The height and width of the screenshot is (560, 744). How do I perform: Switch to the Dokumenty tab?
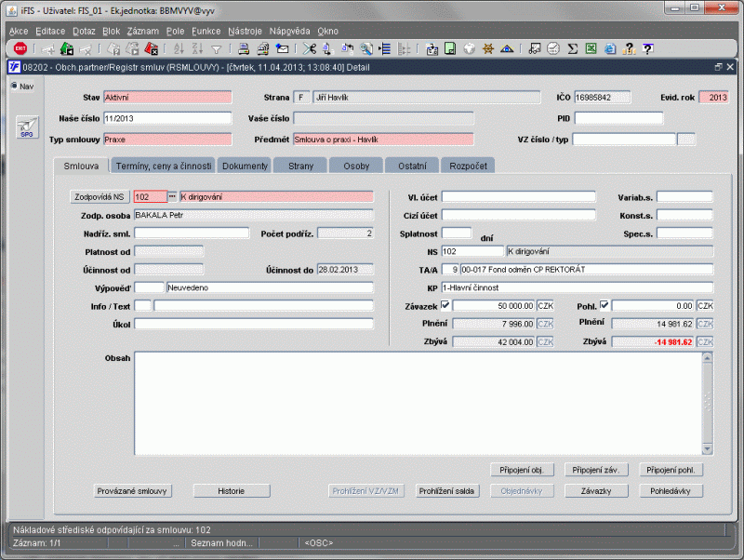point(245,166)
